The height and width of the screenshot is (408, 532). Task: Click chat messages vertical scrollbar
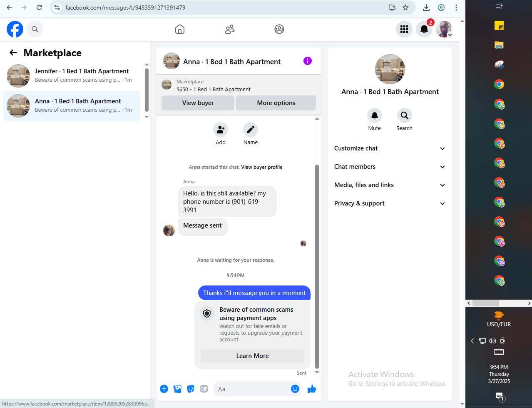(317, 267)
